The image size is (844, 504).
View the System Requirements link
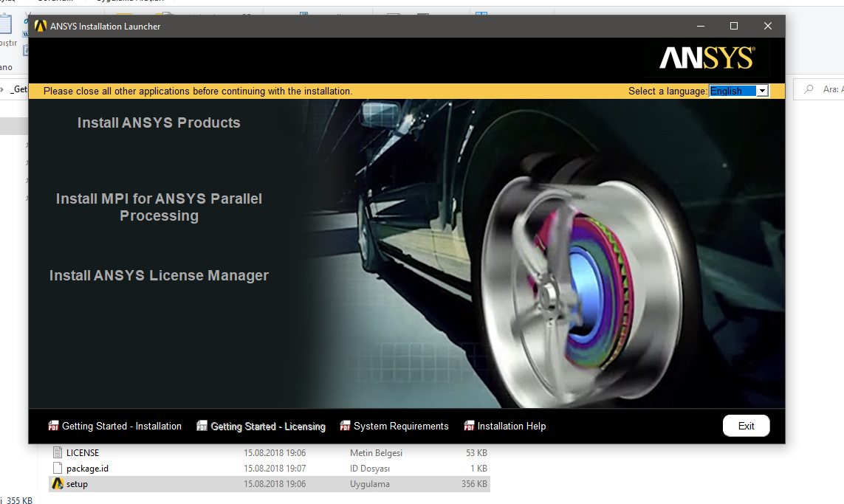pos(401,426)
